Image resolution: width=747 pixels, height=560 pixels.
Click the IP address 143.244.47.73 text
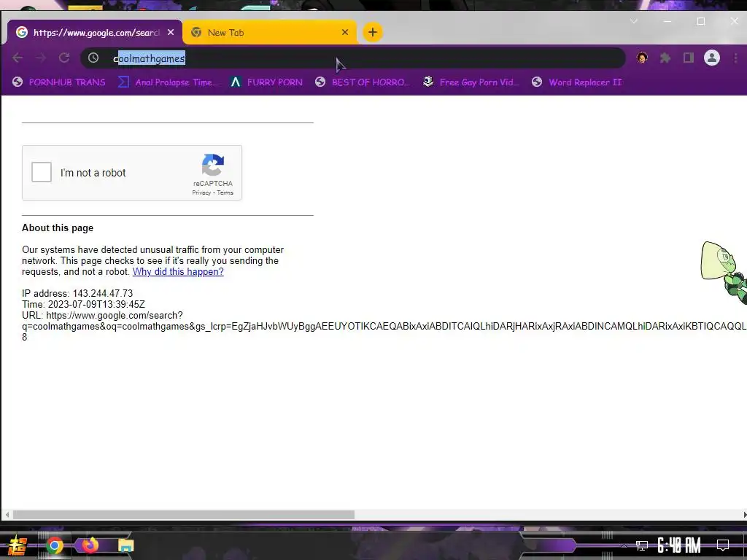[77, 293]
